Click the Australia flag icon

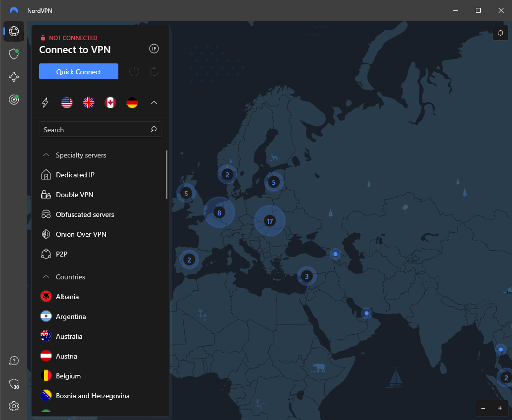point(46,336)
